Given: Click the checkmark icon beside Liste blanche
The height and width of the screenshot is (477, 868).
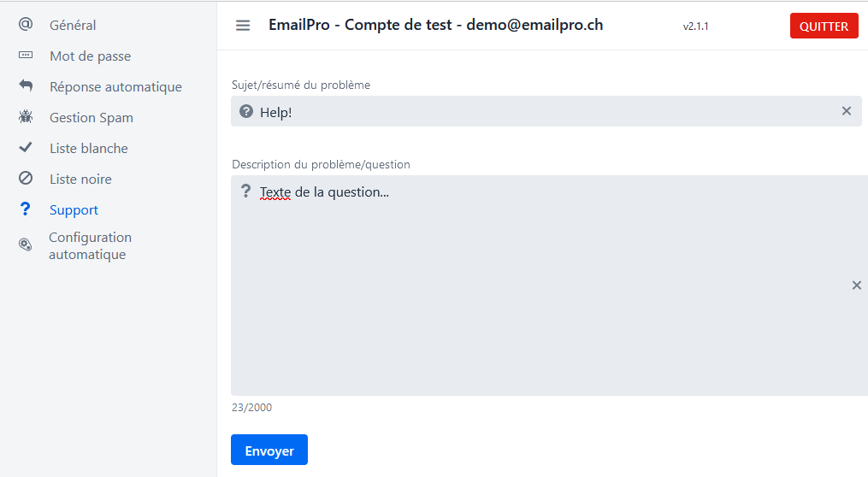Looking at the screenshot, I should [26, 147].
